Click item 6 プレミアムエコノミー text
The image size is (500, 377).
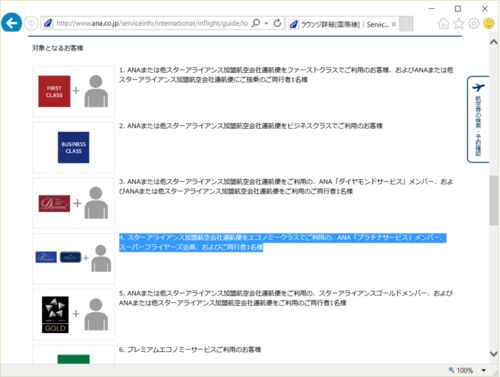tap(190, 349)
